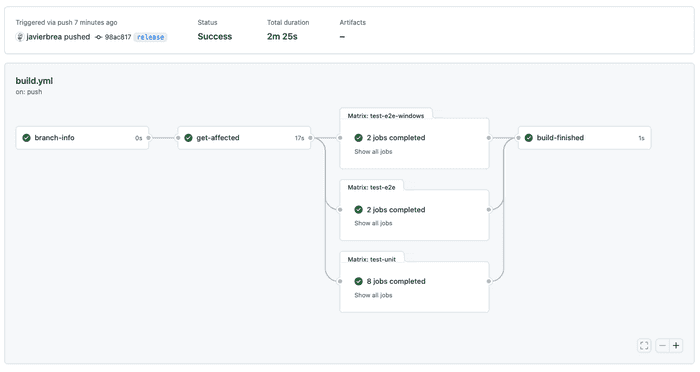Click the javierbrea avatar icon

point(20,37)
